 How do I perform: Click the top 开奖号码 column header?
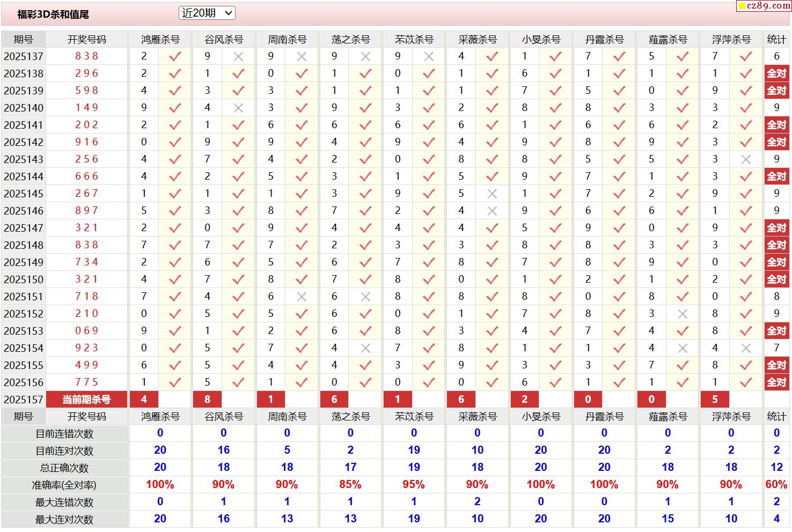87,39
